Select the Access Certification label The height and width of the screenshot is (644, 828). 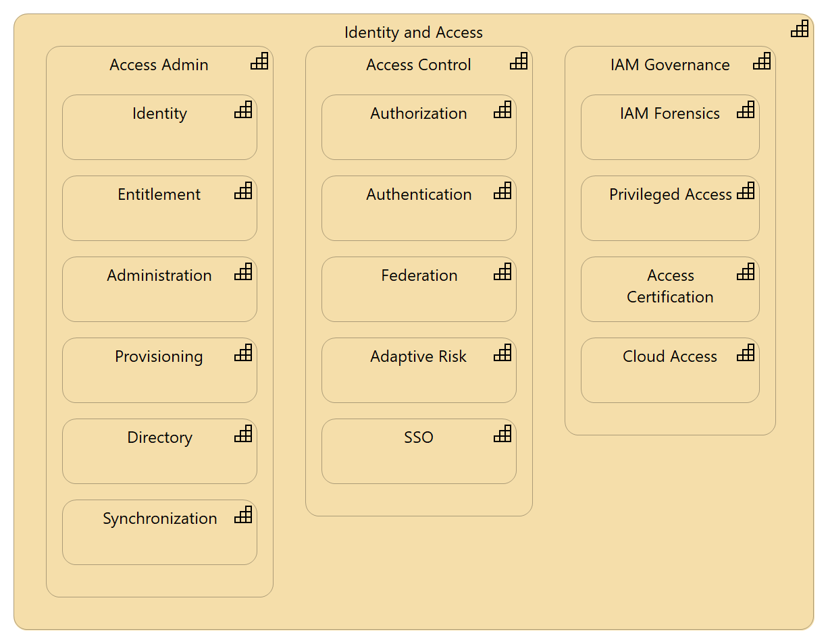tap(670, 286)
